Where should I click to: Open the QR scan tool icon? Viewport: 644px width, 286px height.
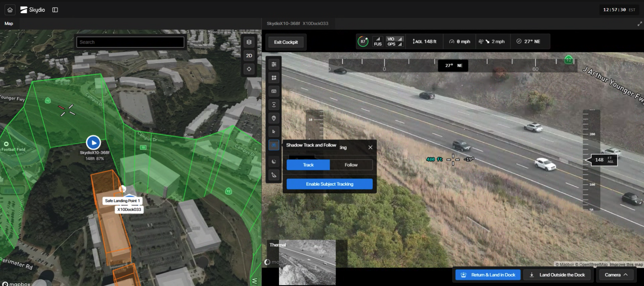click(x=274, y=78)
